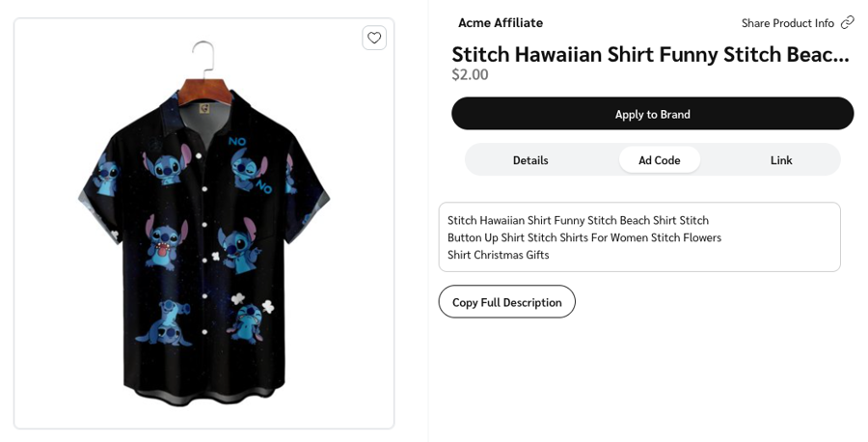Screen dimensions: 868x442
Task: Click inside the ad code description box
Action: [x=639, y=237]
